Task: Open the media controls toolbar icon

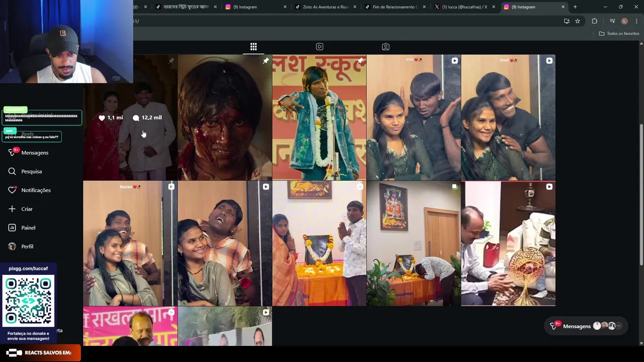Action: [x=612, y=21]
